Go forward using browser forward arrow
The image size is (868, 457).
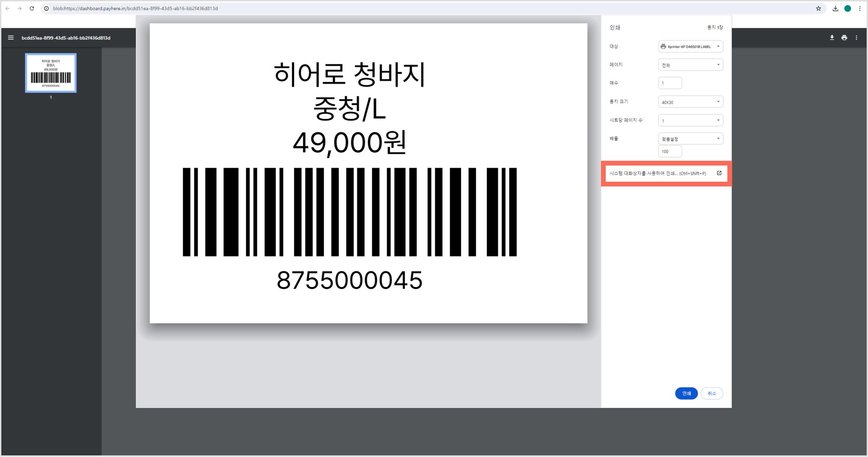(19, 8)
